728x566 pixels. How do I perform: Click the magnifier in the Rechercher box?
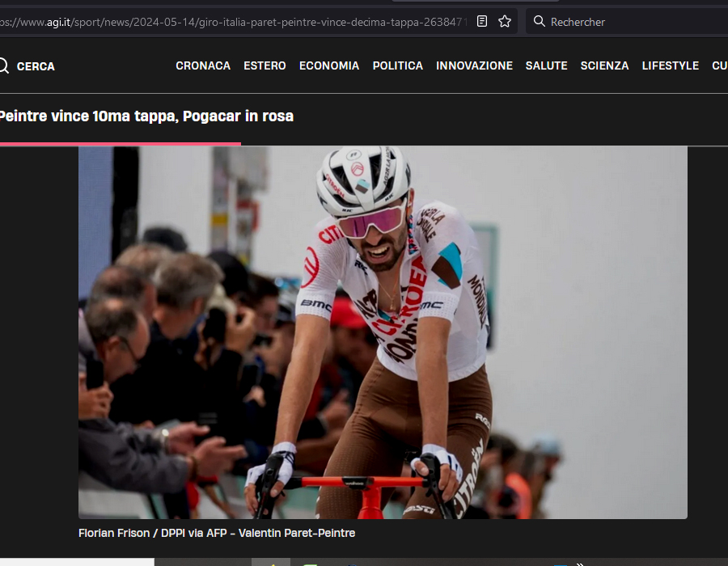539,22
